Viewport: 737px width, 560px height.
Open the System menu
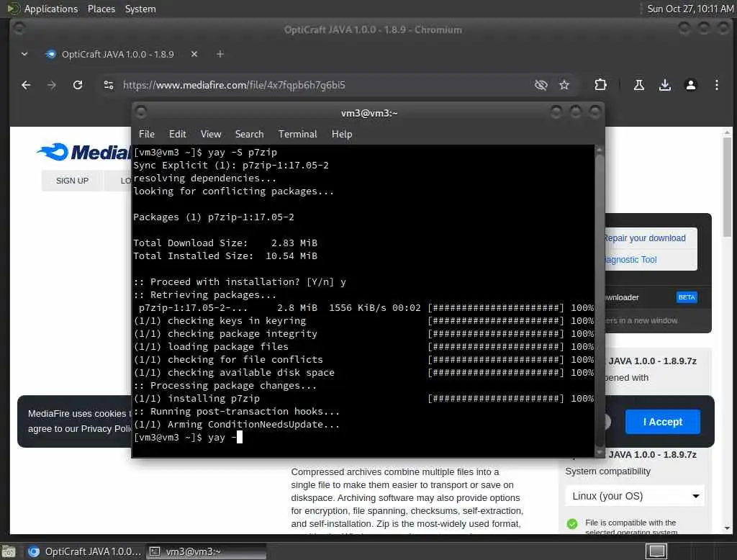[140, 9]
